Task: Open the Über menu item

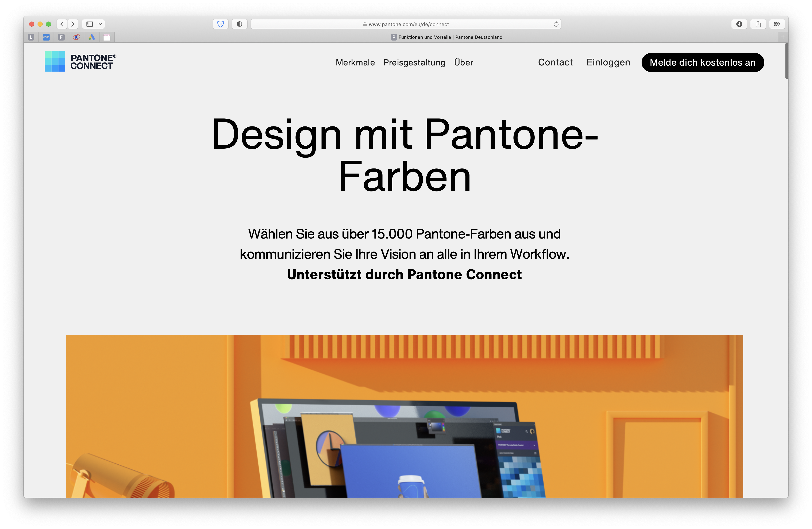Action: pyautogui.click(x=463, y=62)
